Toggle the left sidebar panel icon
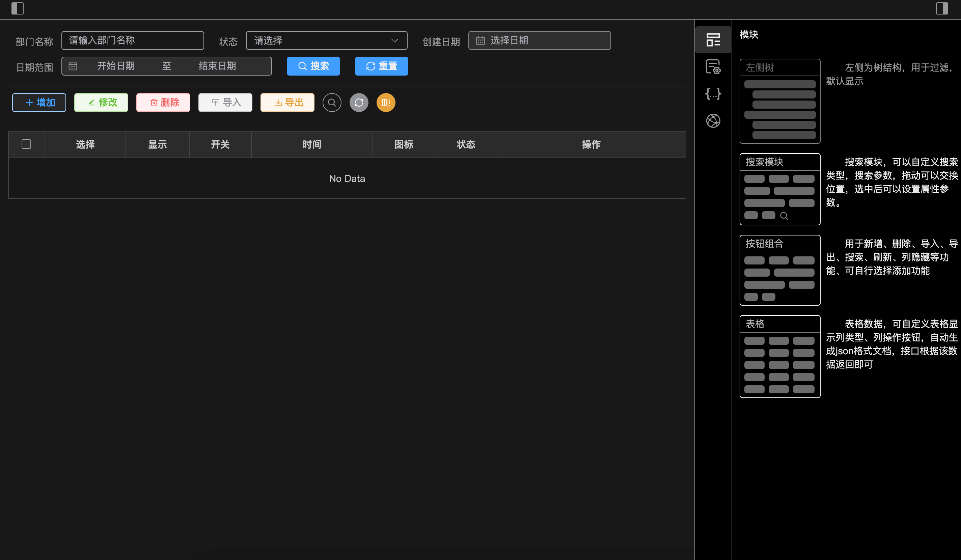961x560 pixels. [17, 8]
